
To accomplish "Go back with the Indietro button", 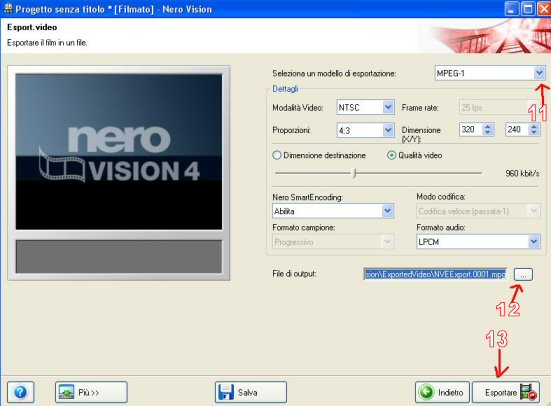I will pos(442,392).
